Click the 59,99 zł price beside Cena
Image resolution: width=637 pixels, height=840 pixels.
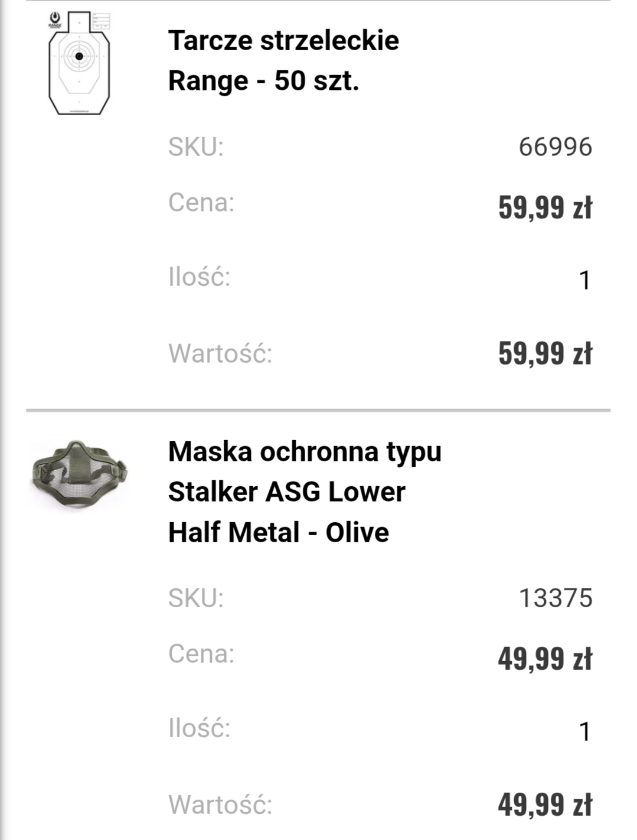tap(544, 207)
